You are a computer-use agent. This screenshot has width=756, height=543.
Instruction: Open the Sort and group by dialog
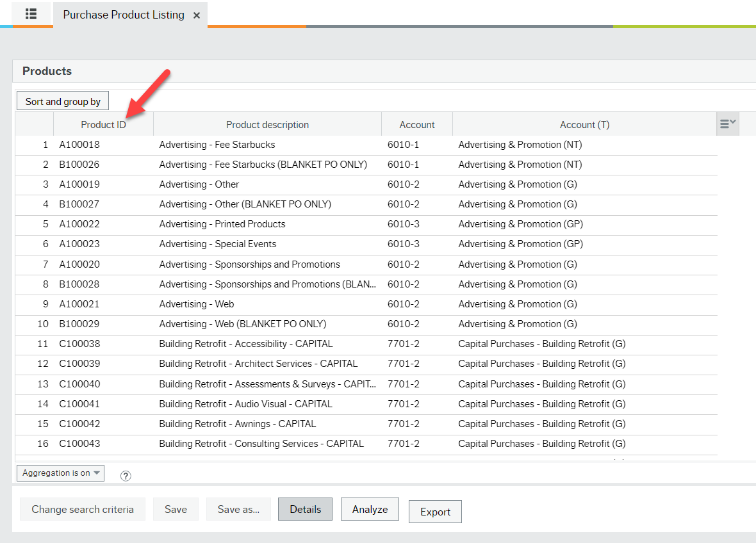[x=62, y=101]
